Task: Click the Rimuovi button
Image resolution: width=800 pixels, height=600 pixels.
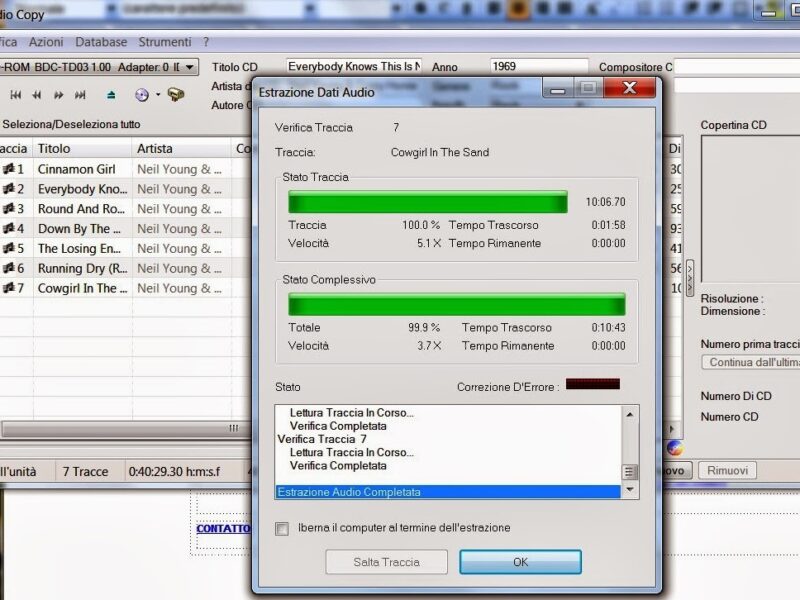Action: [727, 470]
